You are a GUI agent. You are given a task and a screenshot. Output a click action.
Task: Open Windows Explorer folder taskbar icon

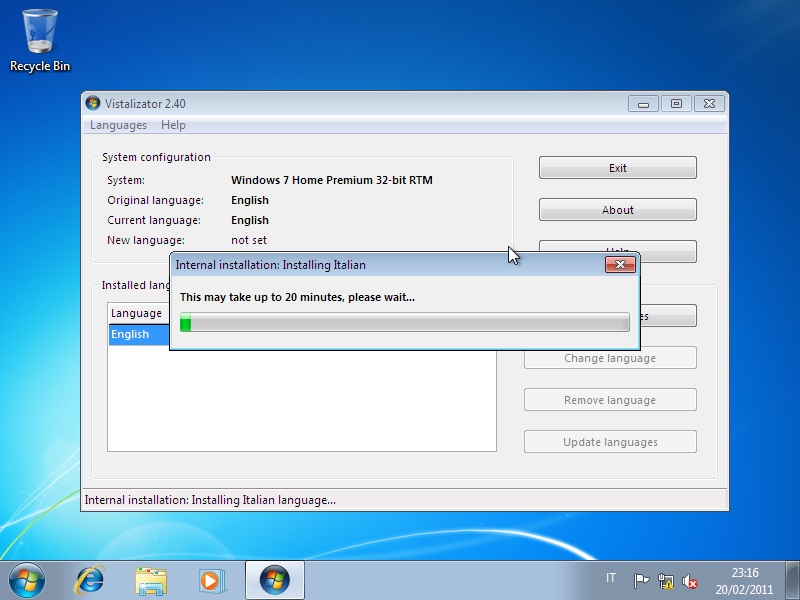click(x=151, y=581)
